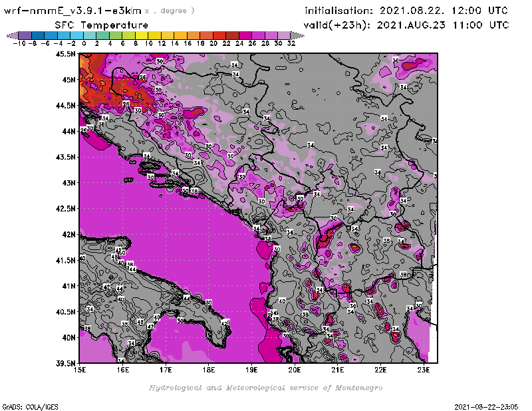This screenshot has height=411, width=532.
Task: Click the model name "wrf-nmmE_v3.9.1-e3km"
Action: [x=72, y=11]
